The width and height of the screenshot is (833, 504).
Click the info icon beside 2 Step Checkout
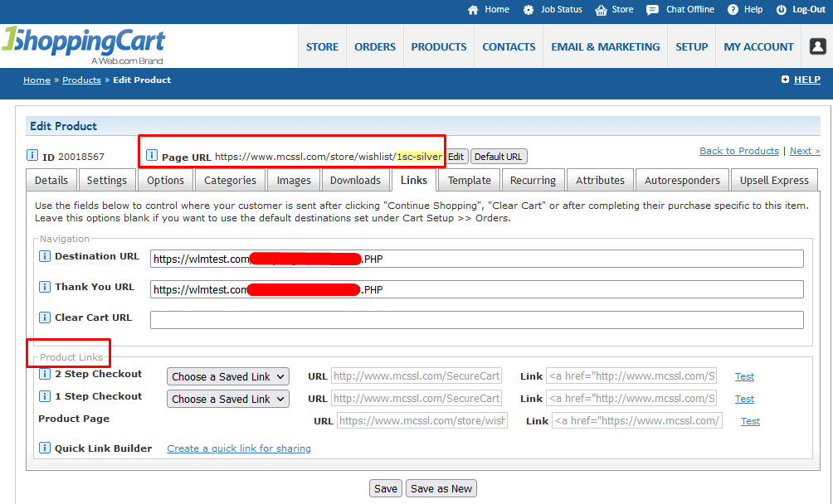(x=45, y=374)
